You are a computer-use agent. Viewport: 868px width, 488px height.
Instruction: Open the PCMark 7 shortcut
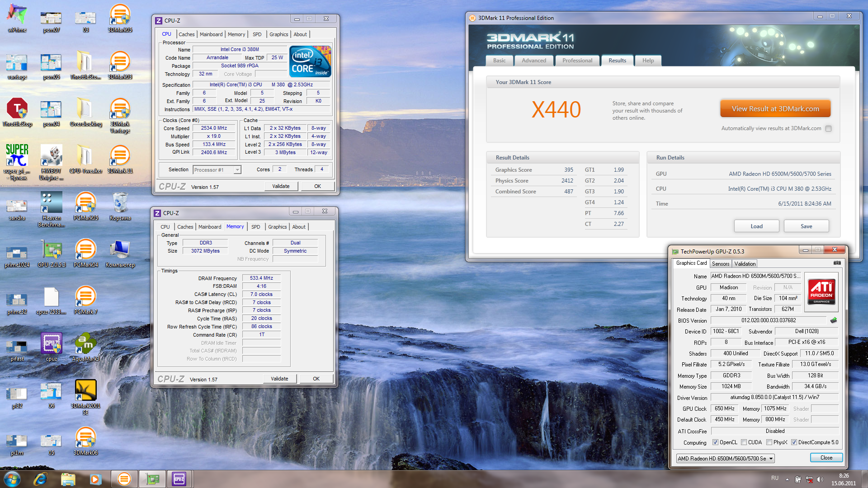(85, 300)
